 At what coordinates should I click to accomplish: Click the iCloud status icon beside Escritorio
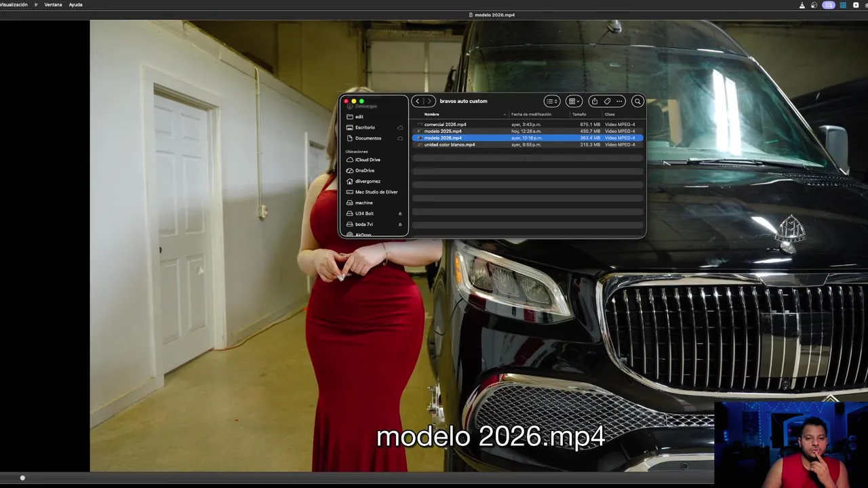[400, 127]
